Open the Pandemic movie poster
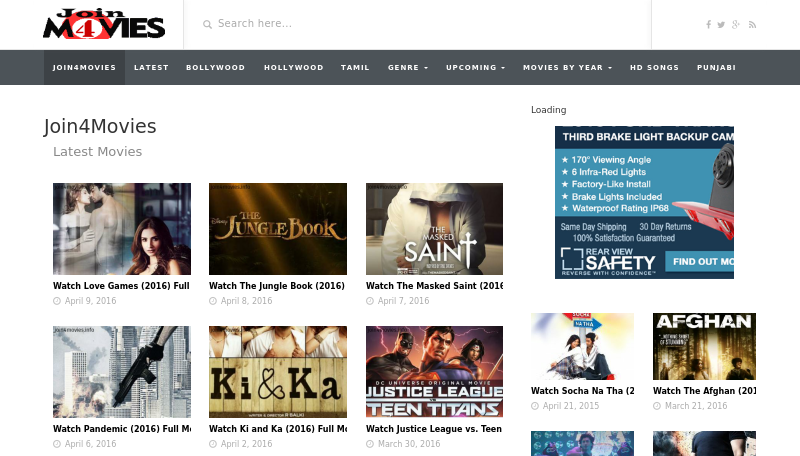 point(122,372)
